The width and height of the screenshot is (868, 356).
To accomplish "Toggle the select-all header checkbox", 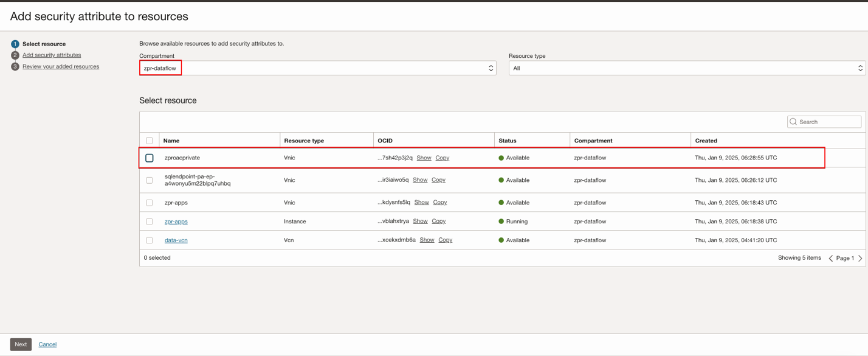I will point(150,141).
